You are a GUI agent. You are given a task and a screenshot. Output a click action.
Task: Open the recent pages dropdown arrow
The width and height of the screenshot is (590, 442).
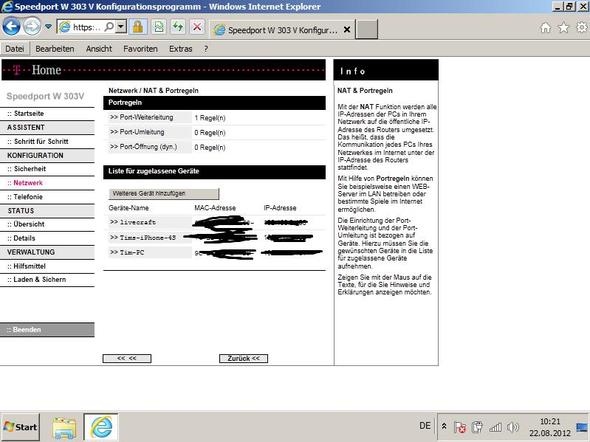(48, 27)
